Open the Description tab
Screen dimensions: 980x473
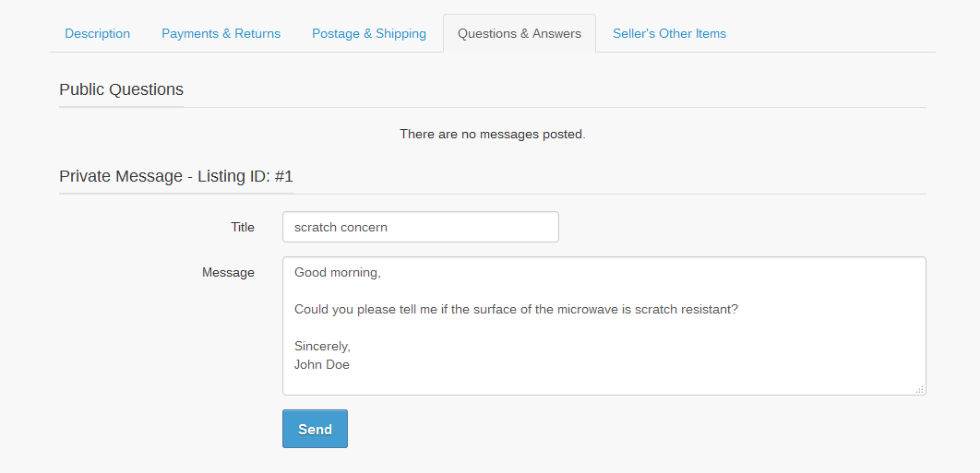(97, 33)
